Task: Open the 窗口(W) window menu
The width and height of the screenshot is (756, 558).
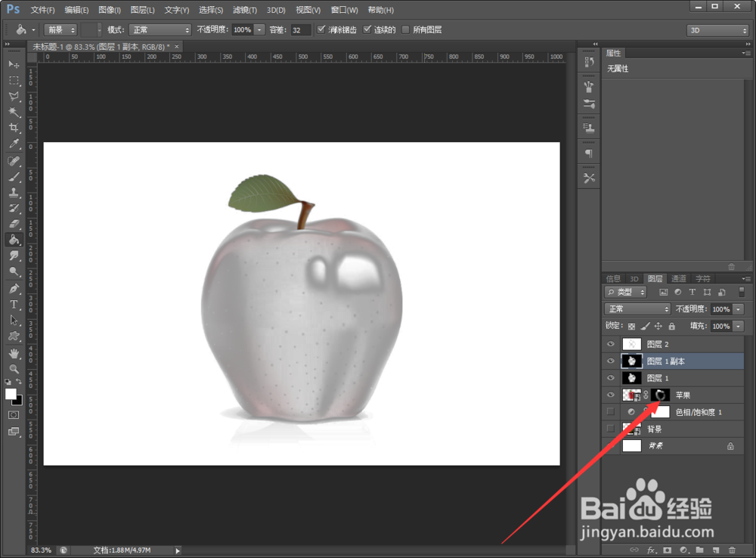Action: click(344, 10)
